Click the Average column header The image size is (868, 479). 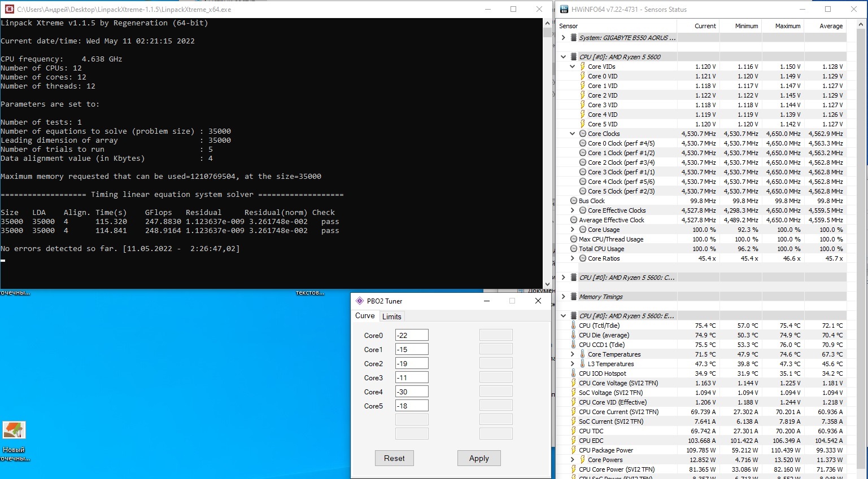[825, 26]
